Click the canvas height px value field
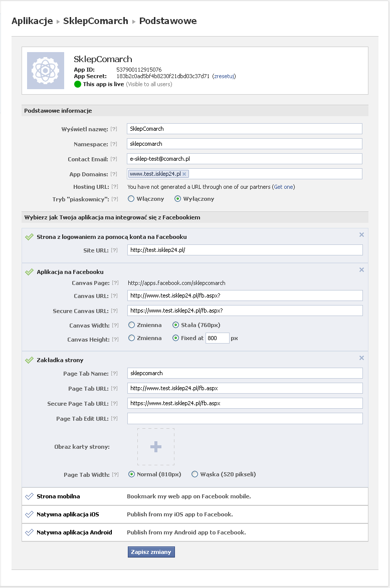Image resolution: width=390 pixels, height=588 pixels. tap(218, 338)
